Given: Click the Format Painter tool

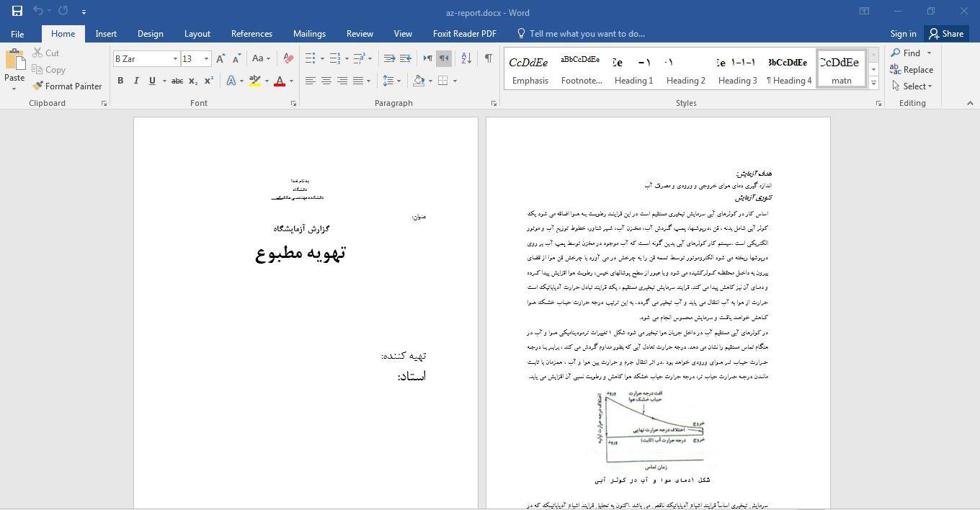Looking at the screenshot, I should (67, 86).
